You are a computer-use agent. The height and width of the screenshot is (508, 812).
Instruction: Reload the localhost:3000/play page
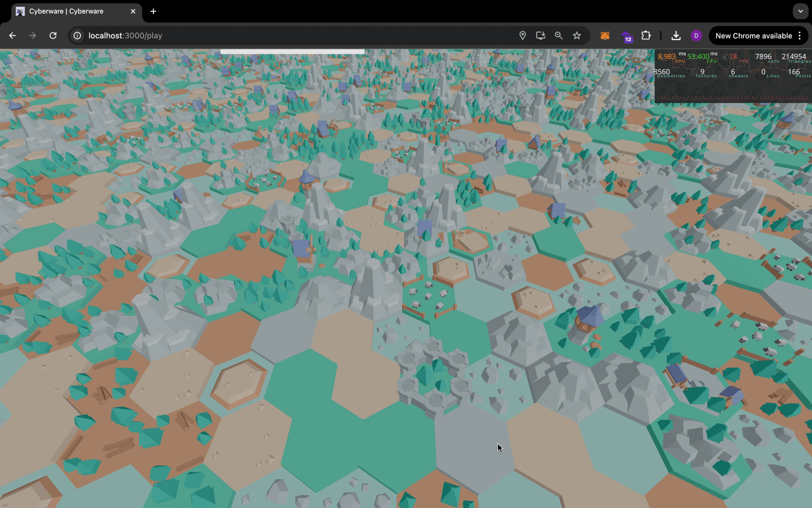click(53, 36)
